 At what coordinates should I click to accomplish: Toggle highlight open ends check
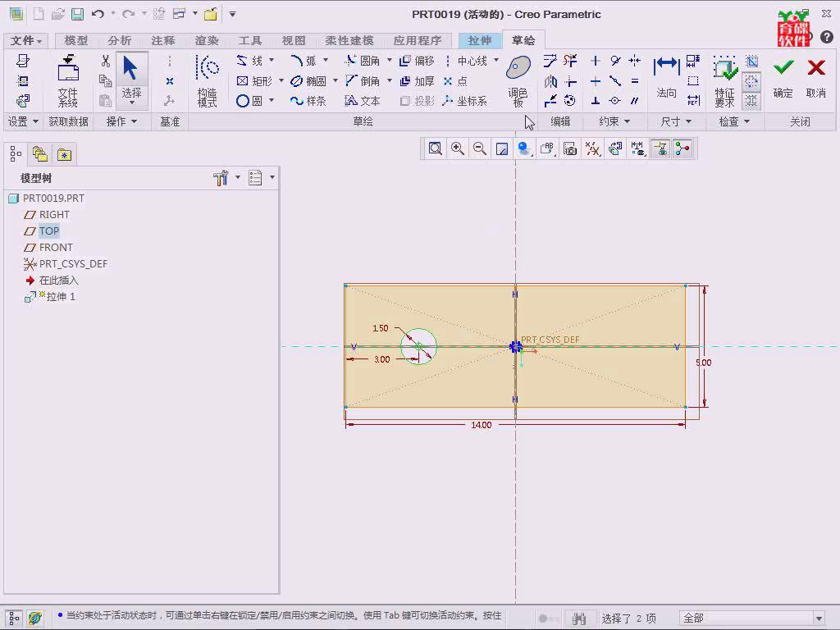[751, 81]
